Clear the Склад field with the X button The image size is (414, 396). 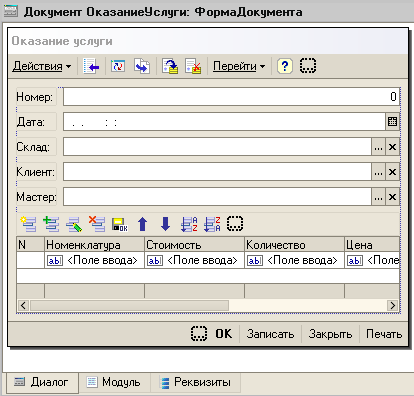pos(392,147)
